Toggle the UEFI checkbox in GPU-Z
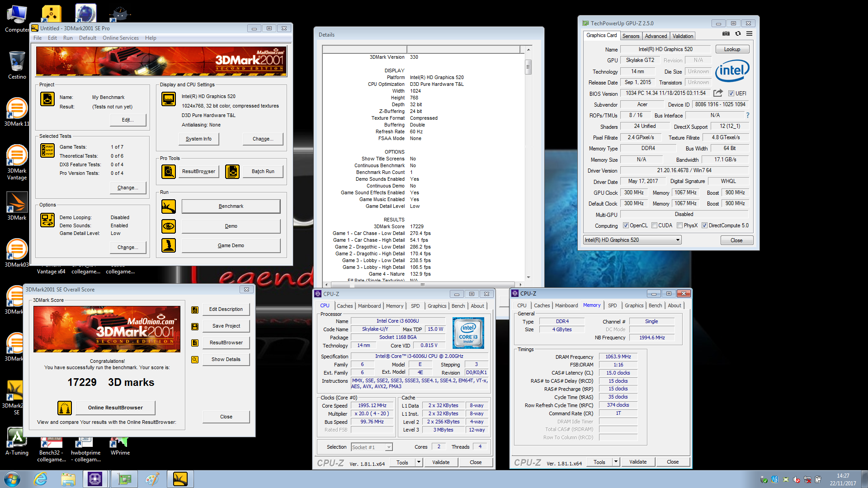Image resolution: width=868 pixels, height=488 pixels. (x=731, y=94)
